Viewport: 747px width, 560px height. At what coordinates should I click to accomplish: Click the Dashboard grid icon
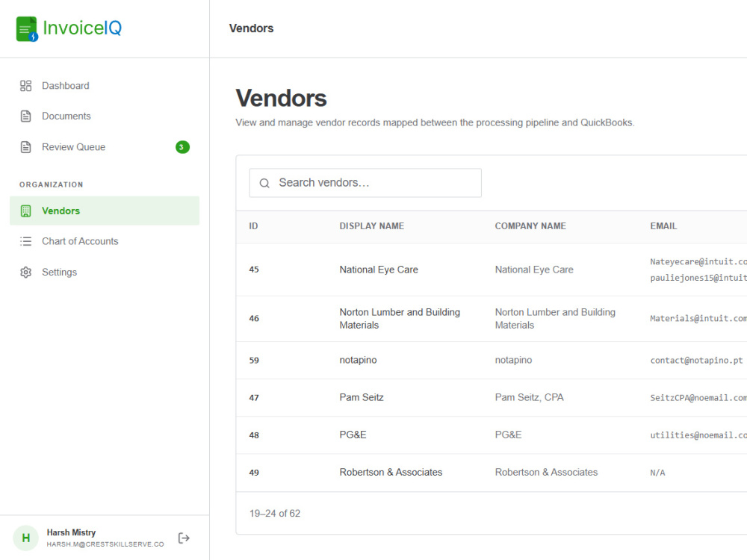pos(25,86)
